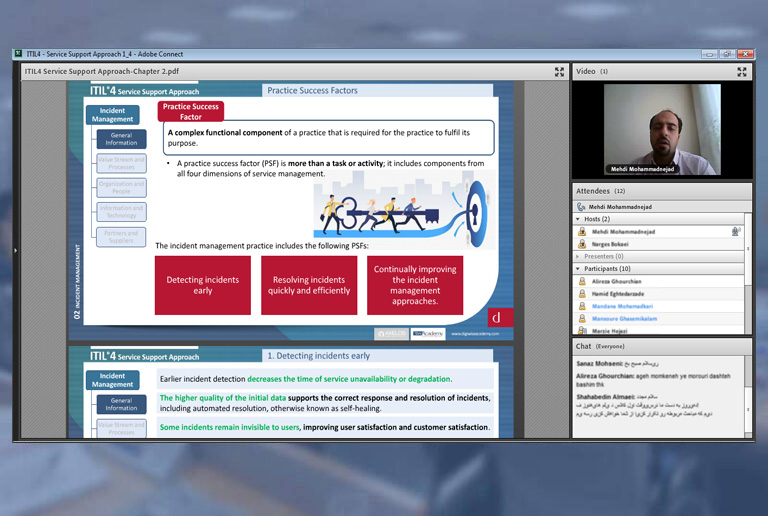Screen dimensions: 768x516
Task: Click the Chat (Everyone) pod header
Action: [x=662, y=346]
